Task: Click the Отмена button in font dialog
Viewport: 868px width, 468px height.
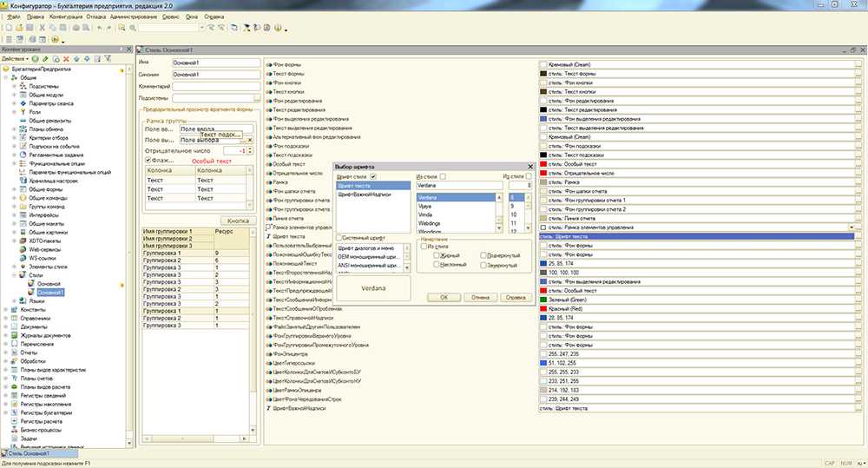Action: [479, 297]
